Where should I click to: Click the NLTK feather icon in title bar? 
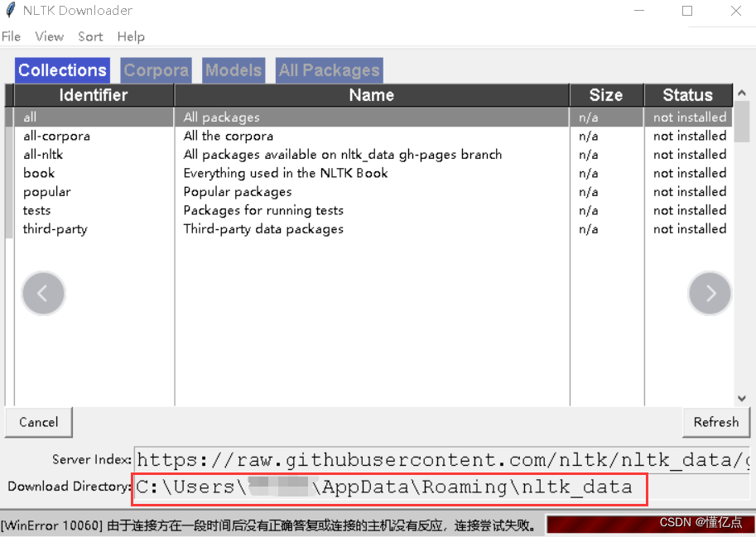[10, 10]
